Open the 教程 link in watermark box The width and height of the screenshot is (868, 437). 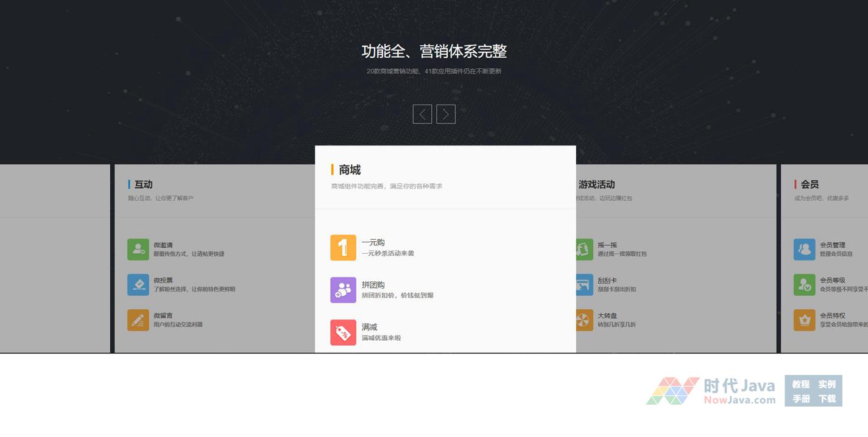800,385
